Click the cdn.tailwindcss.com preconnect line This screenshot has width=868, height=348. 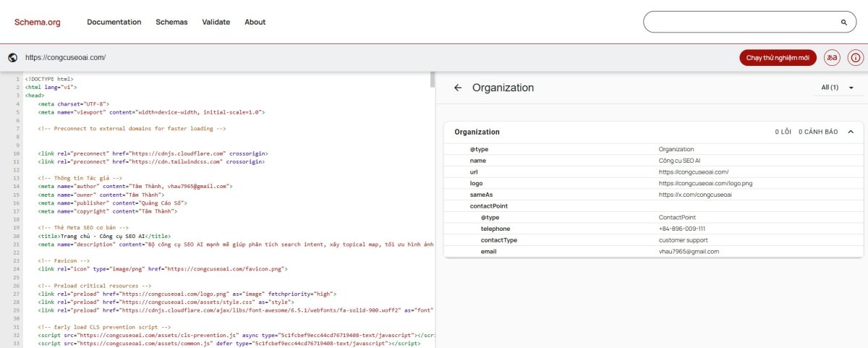(153, 161)
